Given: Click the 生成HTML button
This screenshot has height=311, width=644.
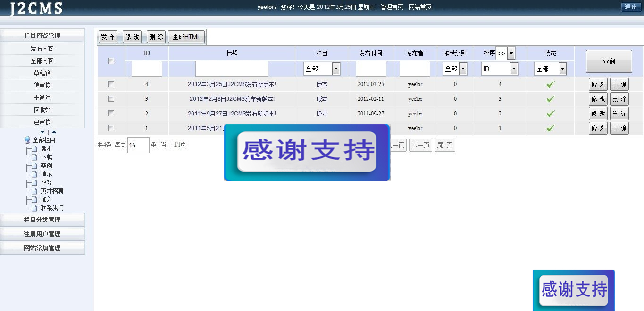Looking at the screenshot, I should (186, 37).
